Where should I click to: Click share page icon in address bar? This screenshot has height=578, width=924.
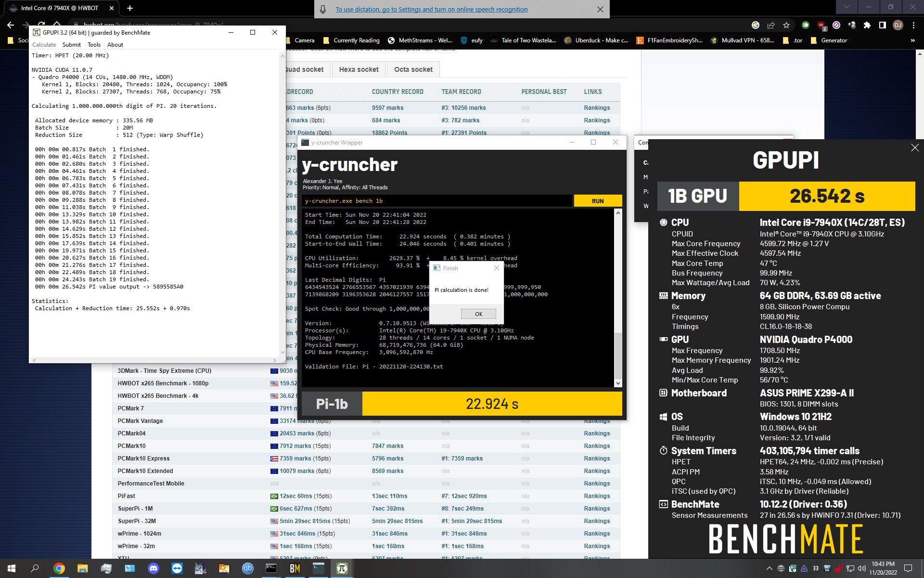click(x=771, y=25)
